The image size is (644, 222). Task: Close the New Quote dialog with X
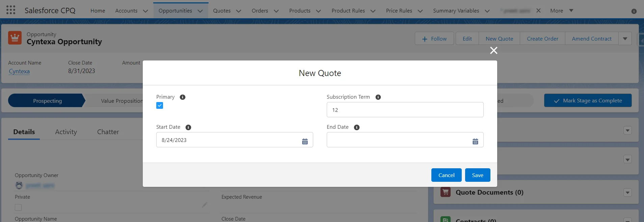[494, 50]
